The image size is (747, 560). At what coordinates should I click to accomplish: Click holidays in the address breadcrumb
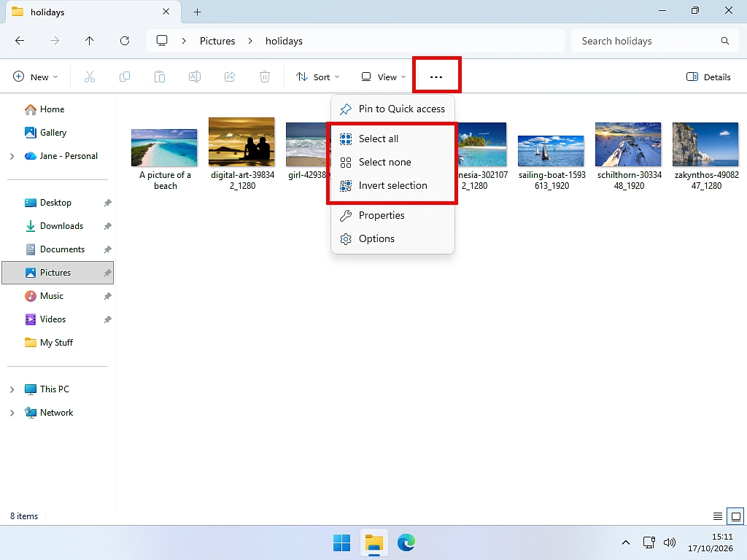point(284,41)
